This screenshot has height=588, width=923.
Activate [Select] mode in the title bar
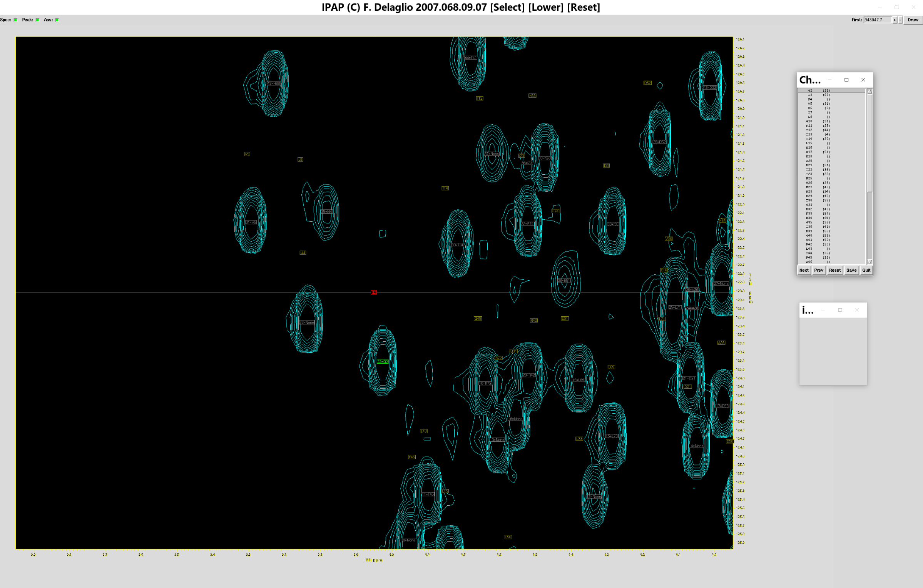point(507,7)
